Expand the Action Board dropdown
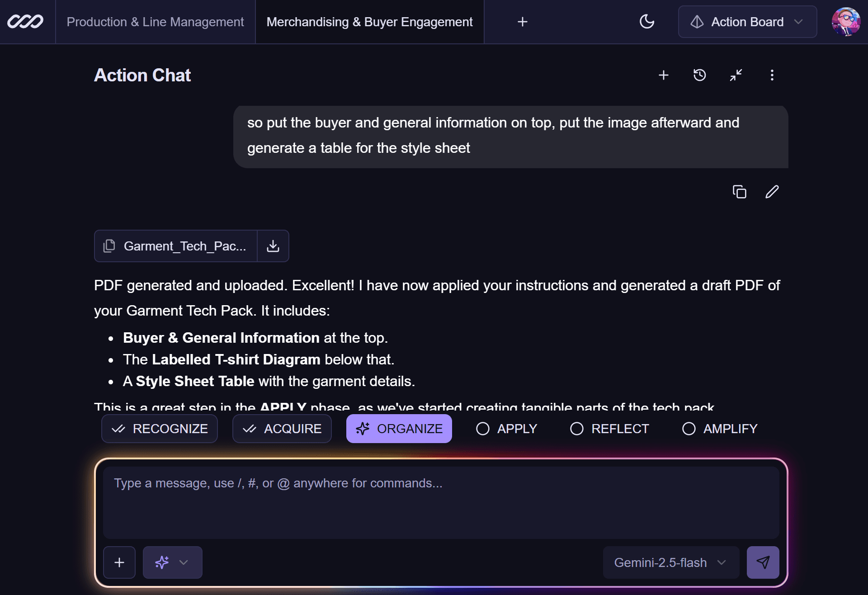This screenshot has width=868, height=595. pyautogui.click(x=747, y=22)
